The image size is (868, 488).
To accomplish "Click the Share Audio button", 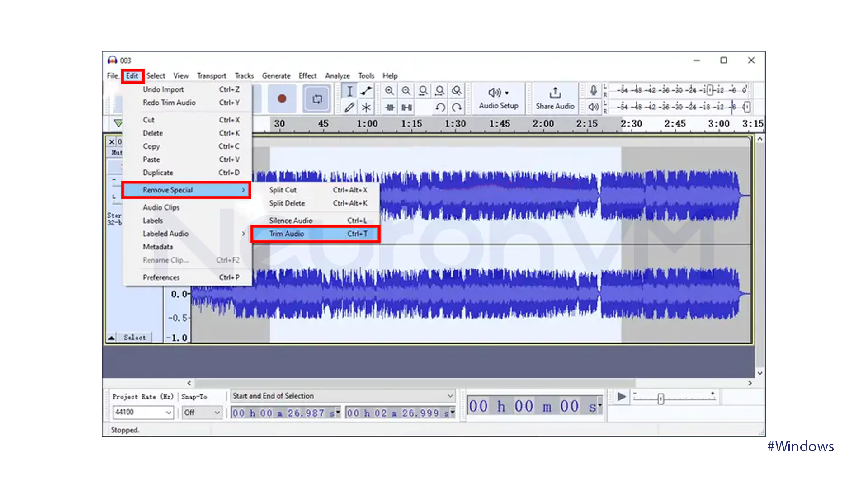I will click(555, 98).
